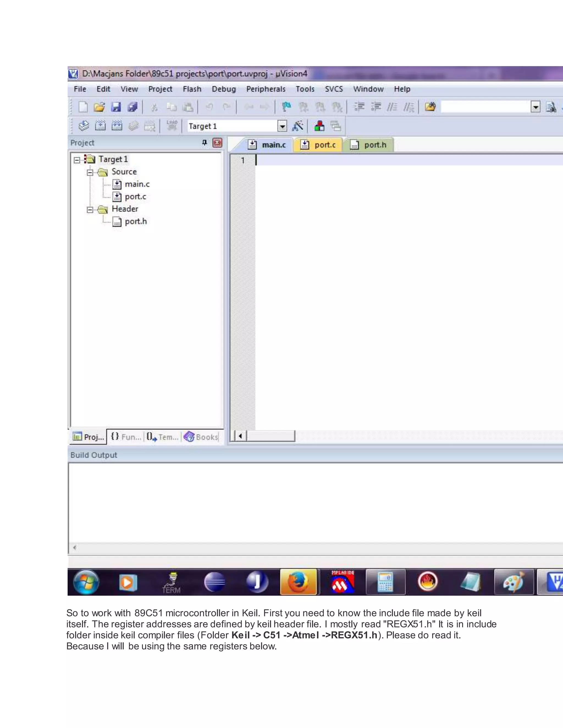This screenshot has width=563, height=728.
Task: Open the Flash menu
Action: click(192, 89)
